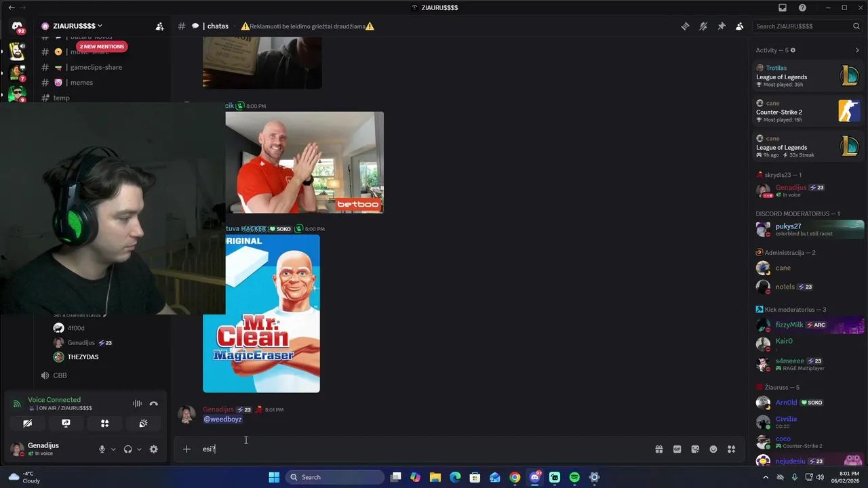
Task: Open Voice Connected connection details
Action: 54,400
